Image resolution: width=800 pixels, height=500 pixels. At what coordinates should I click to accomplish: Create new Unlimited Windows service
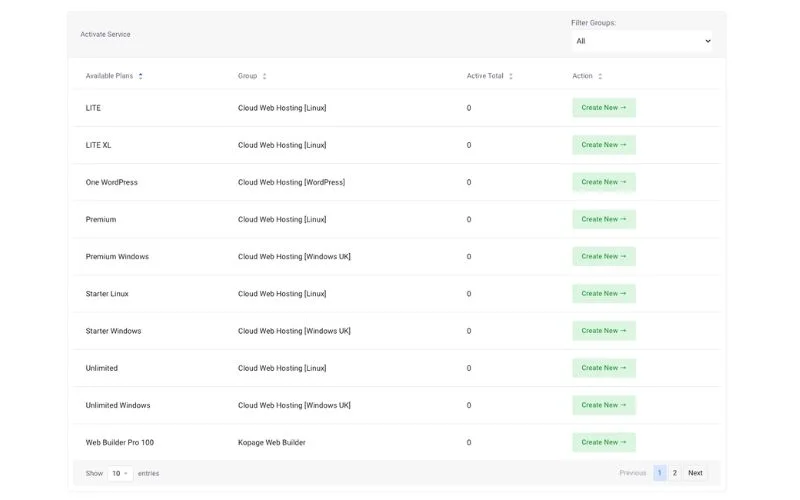[604, 405]
